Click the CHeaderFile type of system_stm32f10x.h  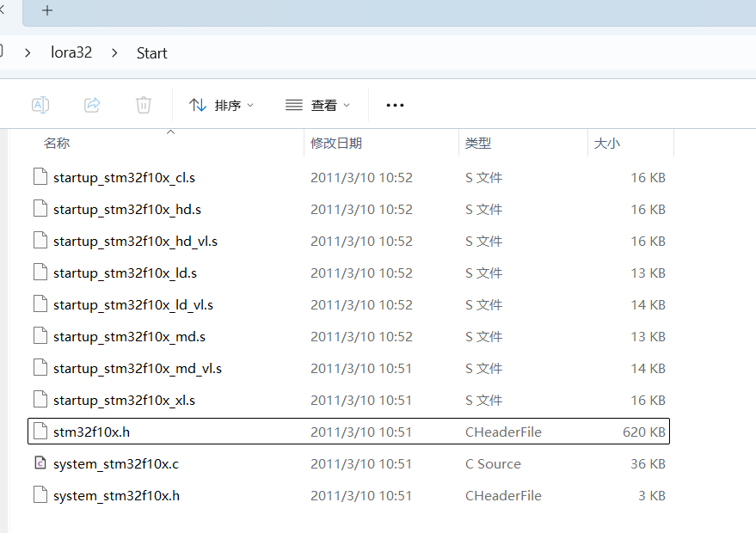click(x=503, y=495)
